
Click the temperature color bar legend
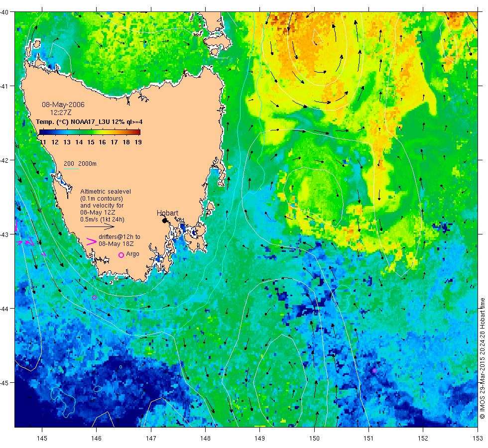pos(90,132)
